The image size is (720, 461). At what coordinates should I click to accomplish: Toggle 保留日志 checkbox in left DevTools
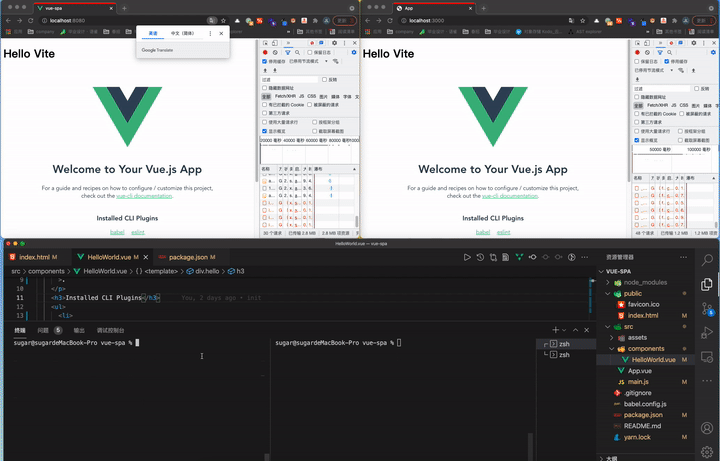tap(309, 52)
